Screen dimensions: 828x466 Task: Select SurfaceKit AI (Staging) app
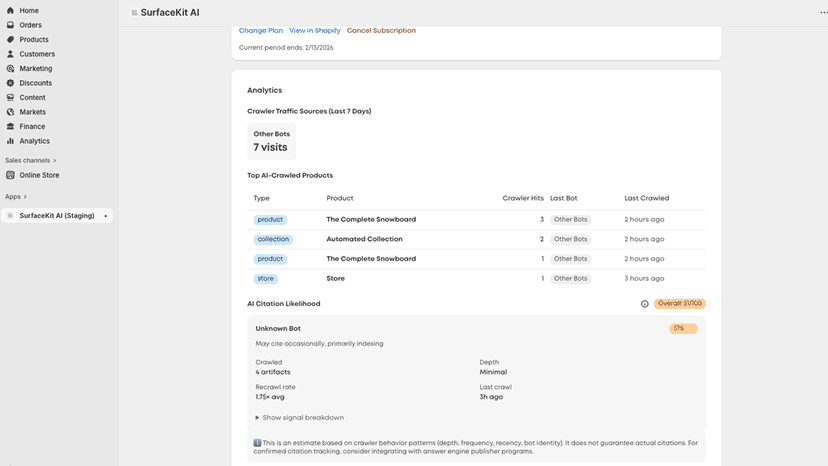click(57, 216)
